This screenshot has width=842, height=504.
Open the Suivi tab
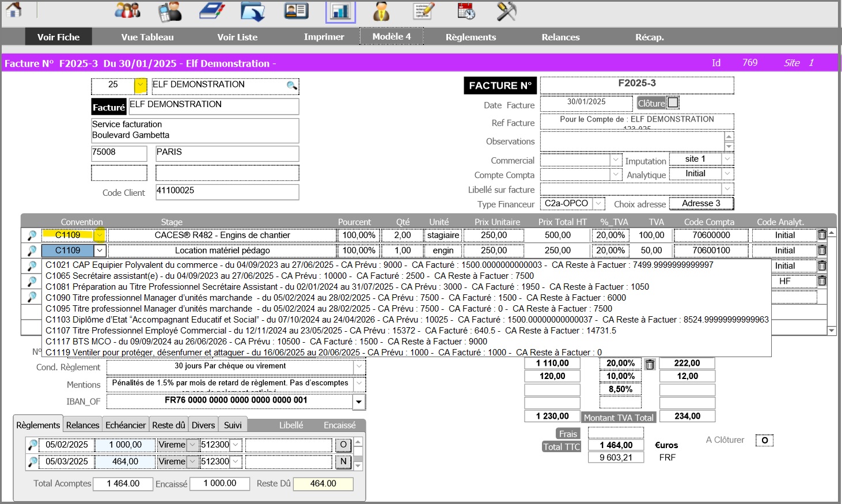[233, 425]
